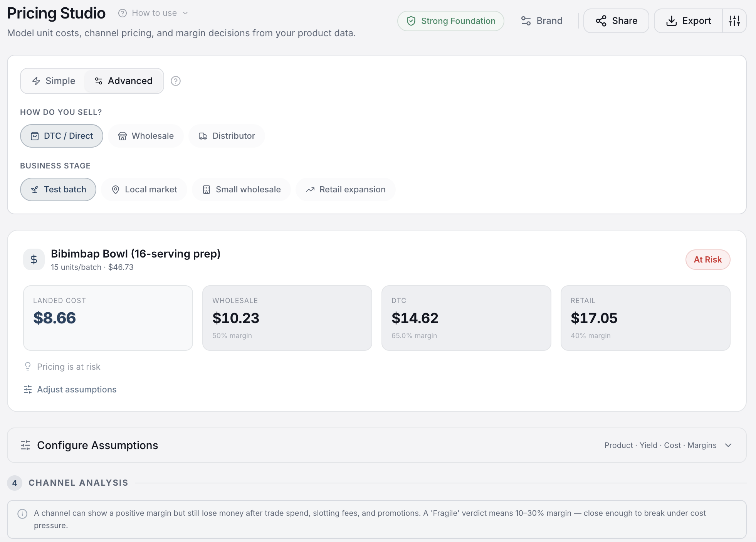This screenshot has width=756, height=542.
Task: Click the shield check icon in Strong Foundation
Action: [411, 21]
